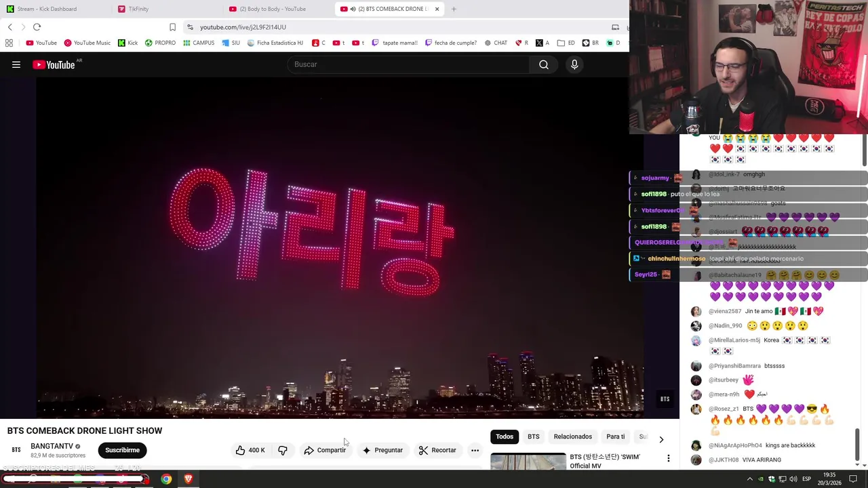Viewport: 868px width, 488px height.
Task: Go back to the previous page
Action: tap(9, 27)
